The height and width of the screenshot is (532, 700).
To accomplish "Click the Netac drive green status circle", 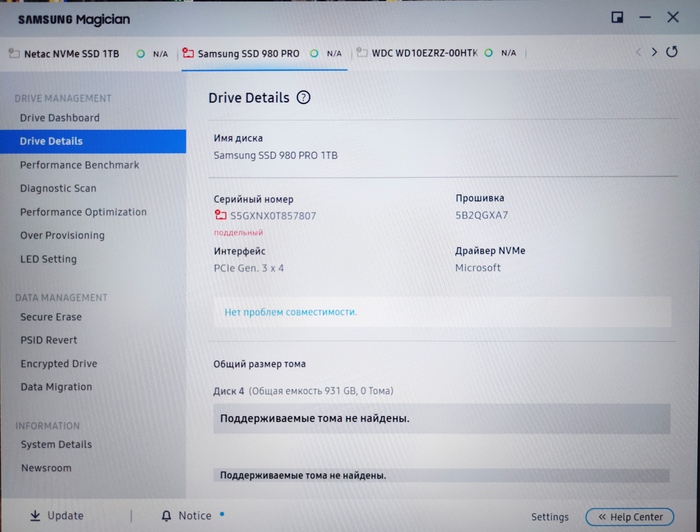I will [141, 54].
